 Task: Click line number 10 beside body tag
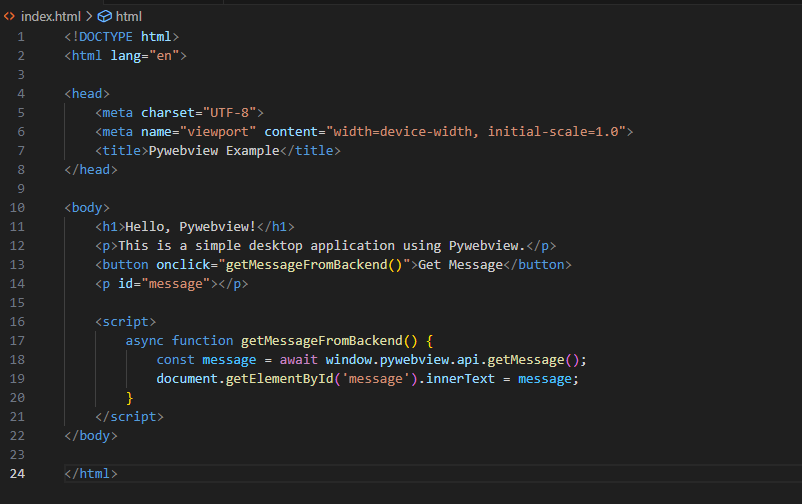(x=17, y=208)
